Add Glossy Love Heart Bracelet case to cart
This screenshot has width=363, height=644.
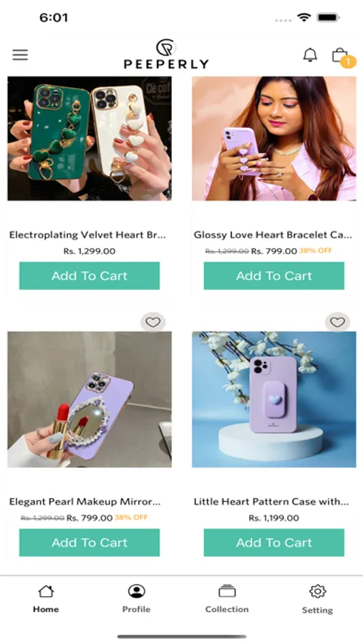274,275
